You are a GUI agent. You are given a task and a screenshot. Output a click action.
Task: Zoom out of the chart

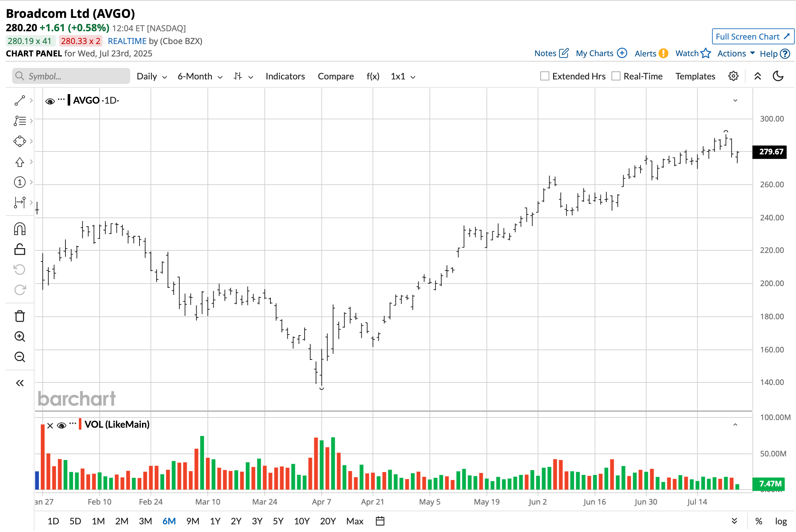tap(20, 357)
